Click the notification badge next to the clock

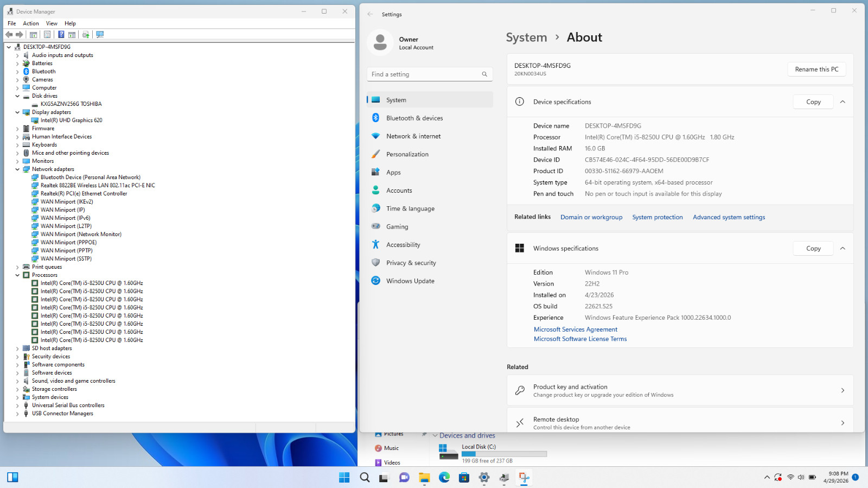(856, 477)
